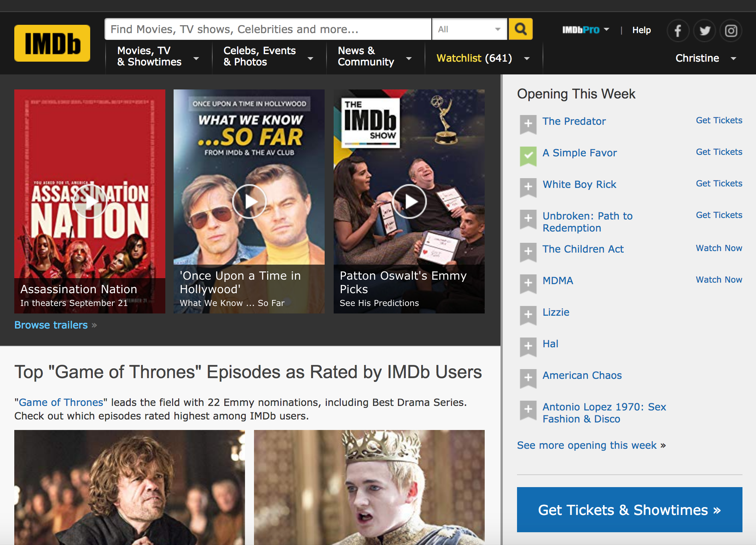Remove A Simple Favor from watchlist
756x545 pixels.
pos(528,156)
